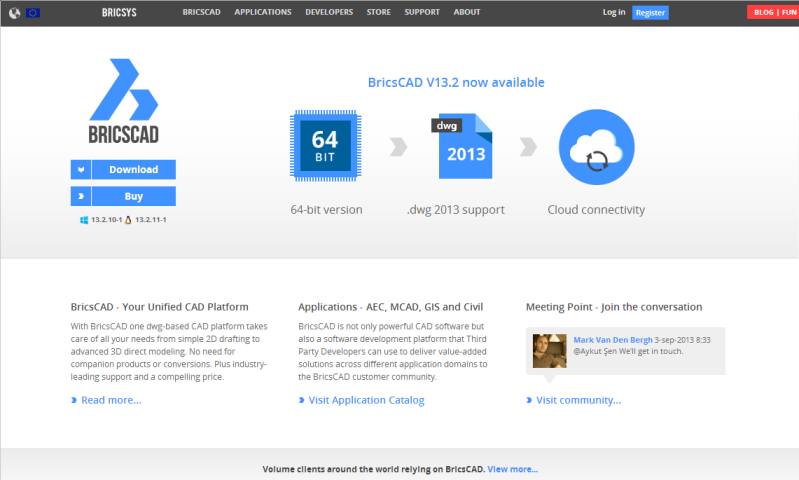Click the Linux penguin version icon

pyautogui.click(x=129, y=219)
